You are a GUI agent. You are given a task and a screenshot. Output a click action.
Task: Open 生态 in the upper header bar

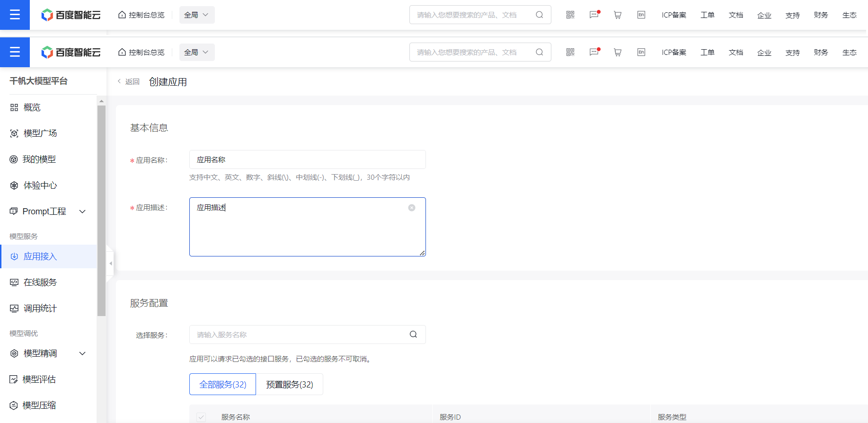tap(850, 15)
